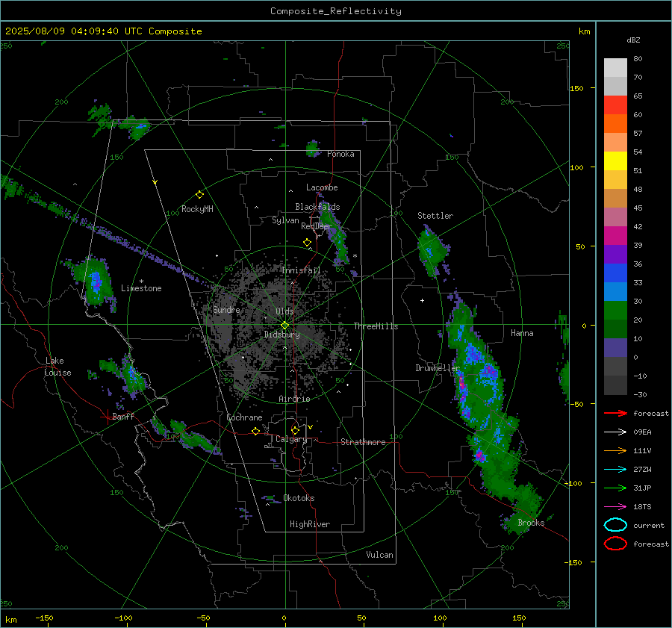This screenshot has width=672, height=628.
Task: Click the Blackfalds town label
Action: click(x=317, y=207)
